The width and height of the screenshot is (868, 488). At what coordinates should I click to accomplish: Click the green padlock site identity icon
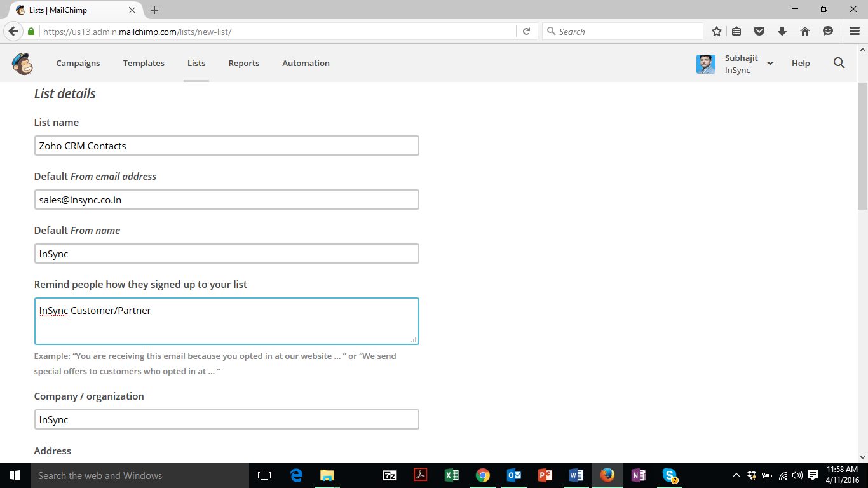pos(31,31)
